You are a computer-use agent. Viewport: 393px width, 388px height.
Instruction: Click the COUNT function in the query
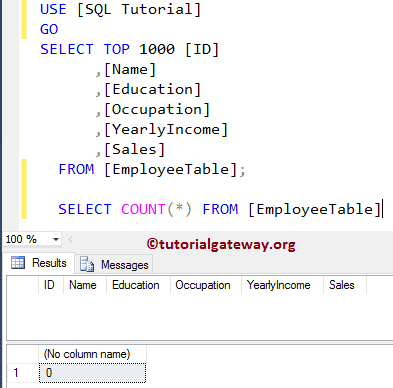point(143,209)
